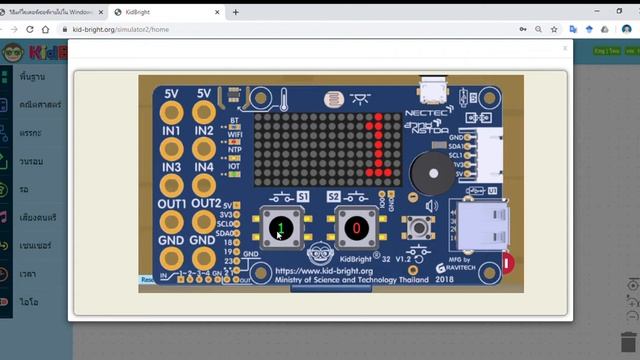Open the เสียงดนตรี block category
Screen dimensions: 640x360
coord(38,217)
